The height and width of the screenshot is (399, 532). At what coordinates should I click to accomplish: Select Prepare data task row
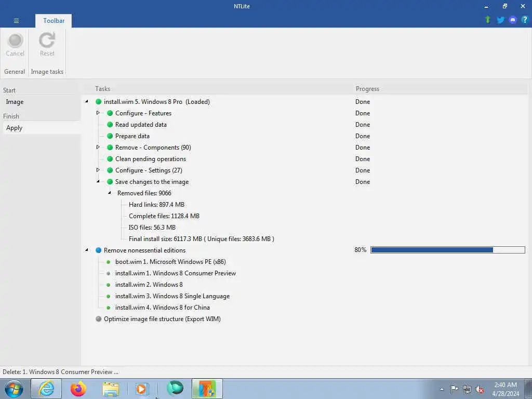point(132,136)
